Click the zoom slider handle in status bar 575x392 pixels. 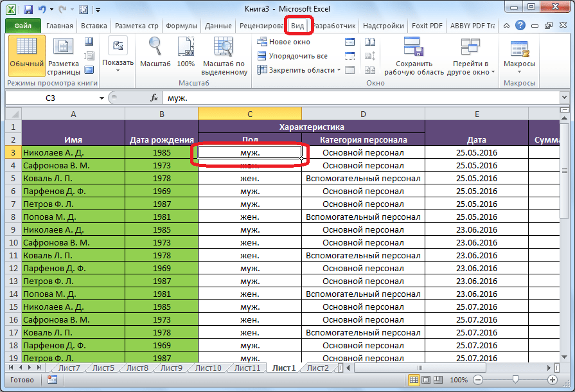click(515, 380)
